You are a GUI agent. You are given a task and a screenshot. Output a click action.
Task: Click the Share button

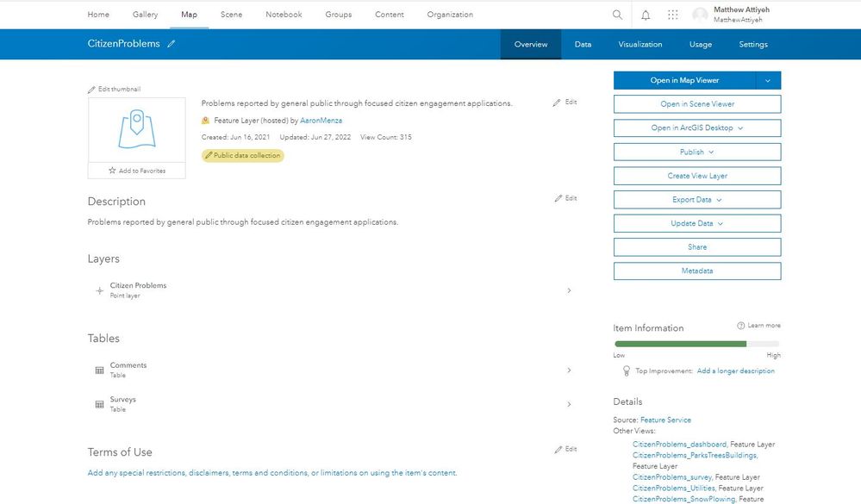click(x=697, y=247)
